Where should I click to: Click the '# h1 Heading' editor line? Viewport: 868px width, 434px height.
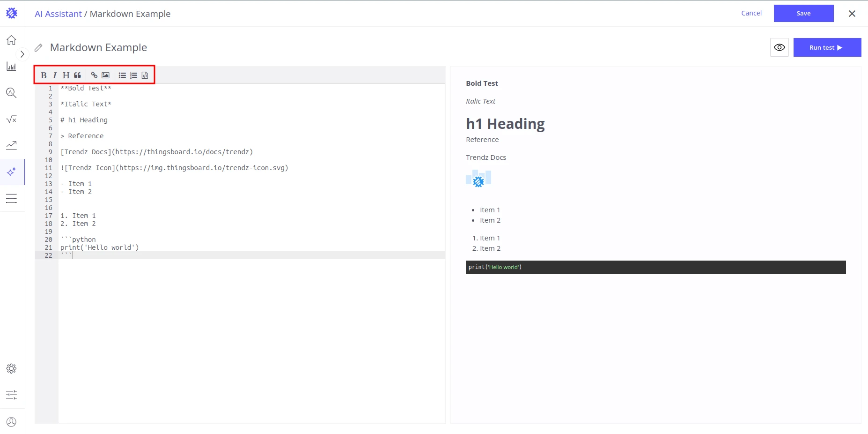(84, 120)
